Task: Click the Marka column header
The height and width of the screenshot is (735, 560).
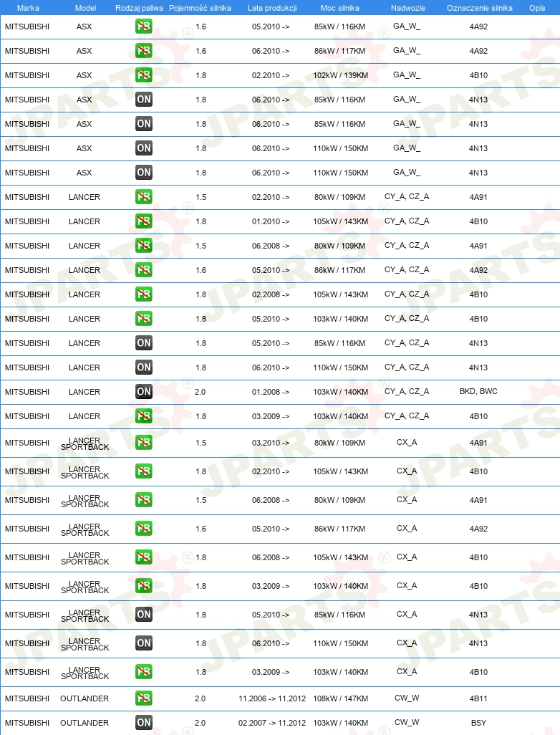Action: point(28,8)
